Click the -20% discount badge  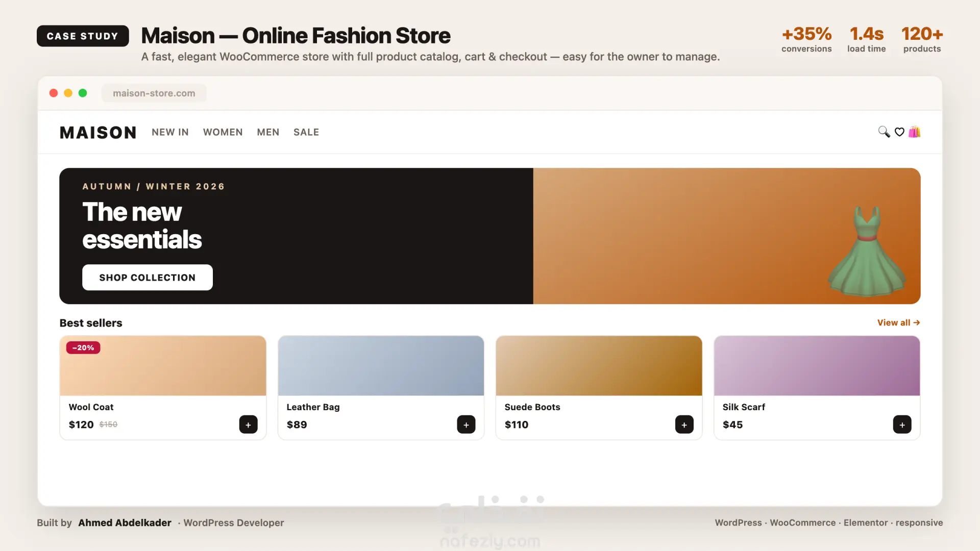(x=83, y=347)
